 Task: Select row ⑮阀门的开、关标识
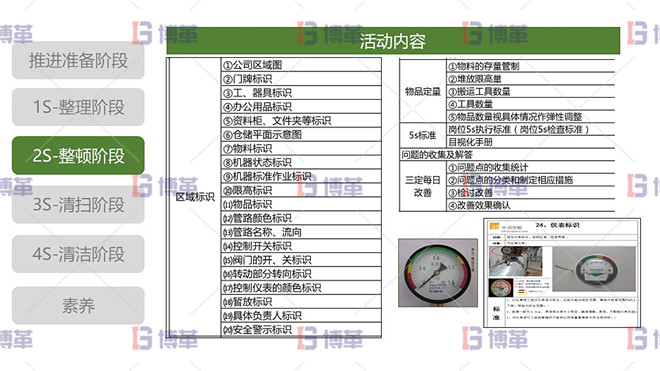point(301,259)
